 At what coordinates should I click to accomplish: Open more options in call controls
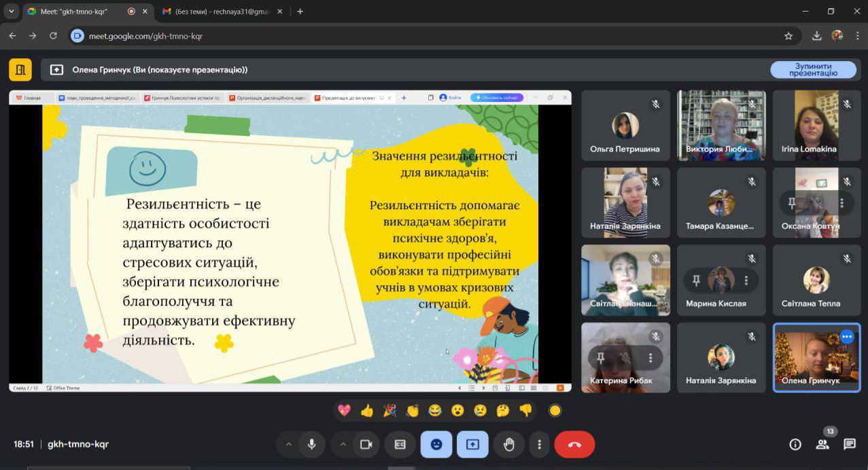point(540,444)
